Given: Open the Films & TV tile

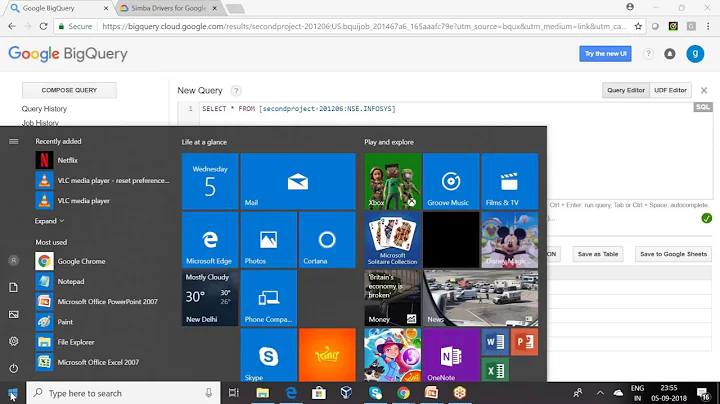Looking at the screenshot, I should (x=510, y=181).
